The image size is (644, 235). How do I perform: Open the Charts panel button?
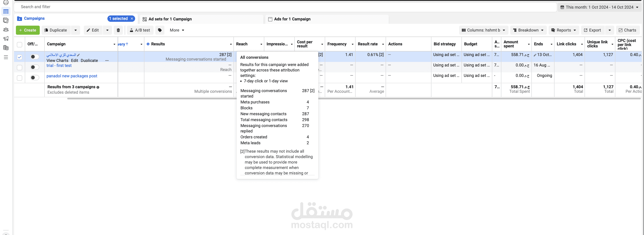627,30
